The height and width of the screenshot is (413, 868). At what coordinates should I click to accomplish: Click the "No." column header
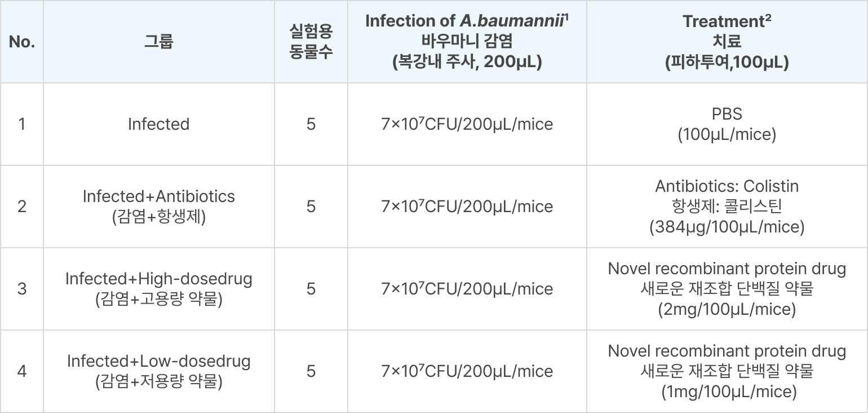point(22,42)
